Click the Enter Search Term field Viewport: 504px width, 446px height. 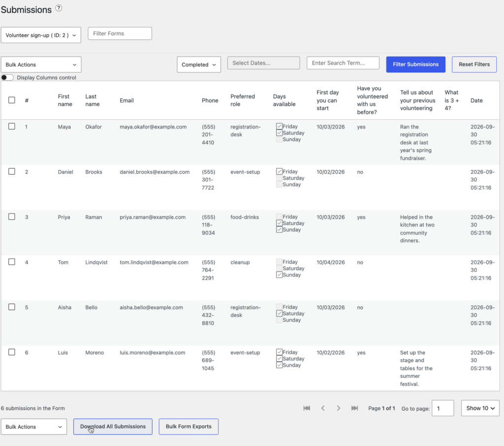(x=343, y=63)
